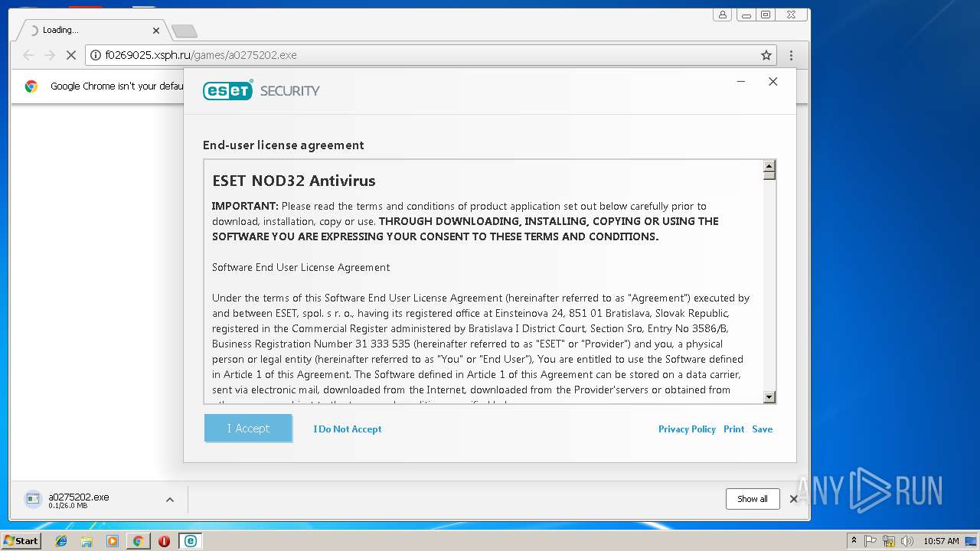Bookmark this page with the star
The height and width of the screenshot is (551, 980).
click(x=766, y=55)
